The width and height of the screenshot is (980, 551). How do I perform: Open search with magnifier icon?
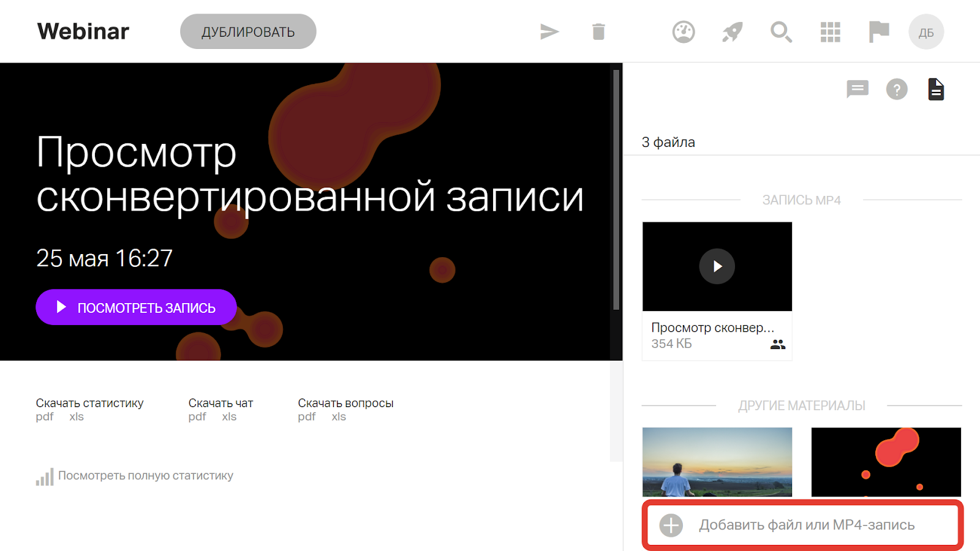point(781,31)
